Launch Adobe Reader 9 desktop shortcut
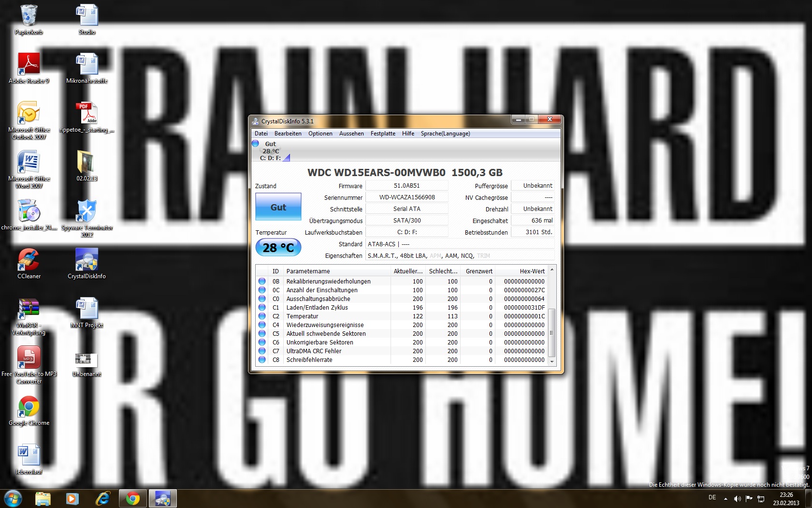This screenshot has width=812, height=508. point(29,68)
